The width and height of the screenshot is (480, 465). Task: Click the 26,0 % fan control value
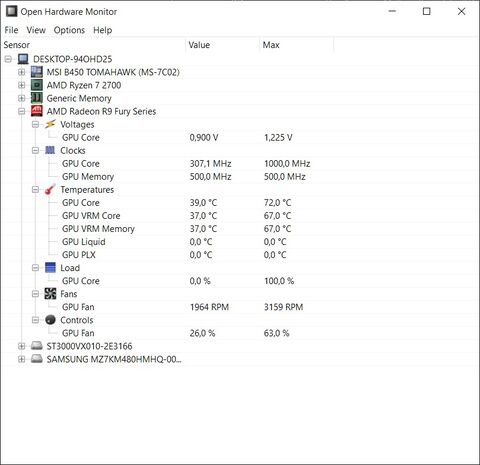click(x=202, y=333)
